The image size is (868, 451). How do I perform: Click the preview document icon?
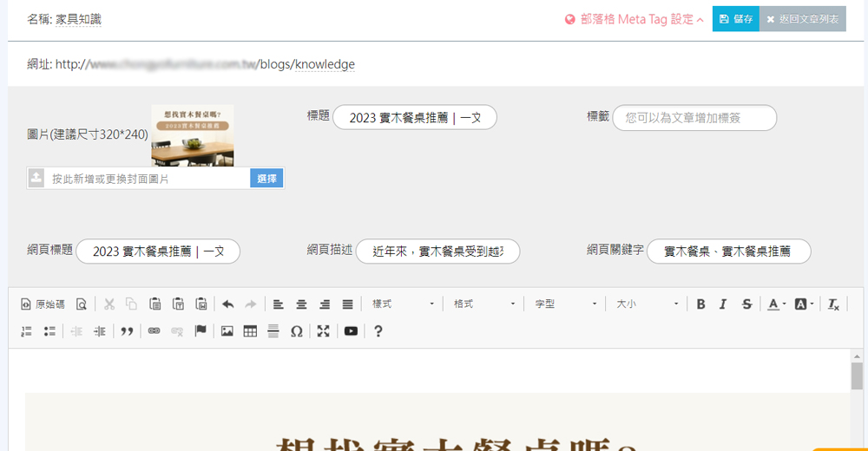(82, 304)
